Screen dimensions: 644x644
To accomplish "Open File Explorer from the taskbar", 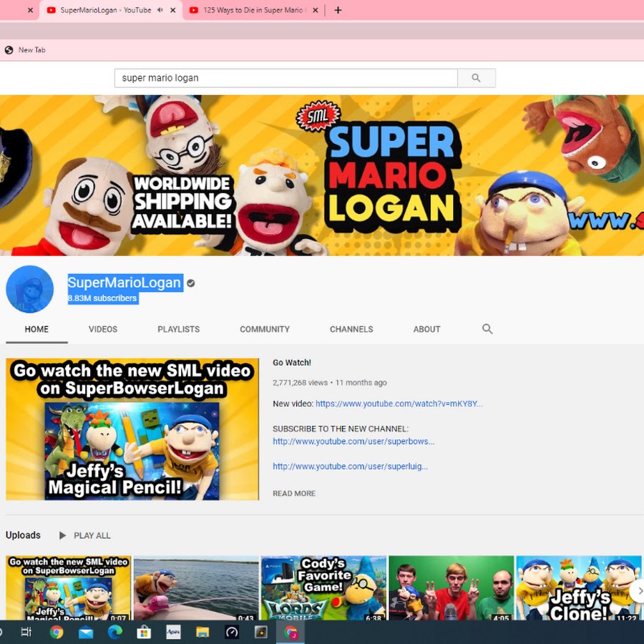I will point(203,632).
